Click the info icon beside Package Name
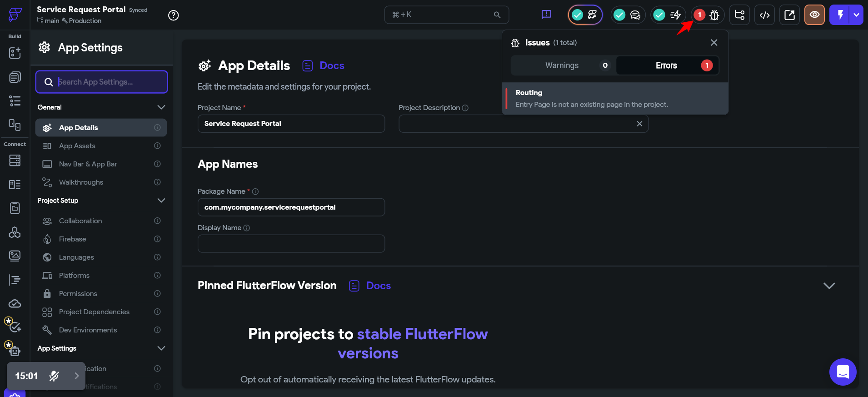Viewport: 868px width, 397px height. pyautogui.click(x=255, y=191)
